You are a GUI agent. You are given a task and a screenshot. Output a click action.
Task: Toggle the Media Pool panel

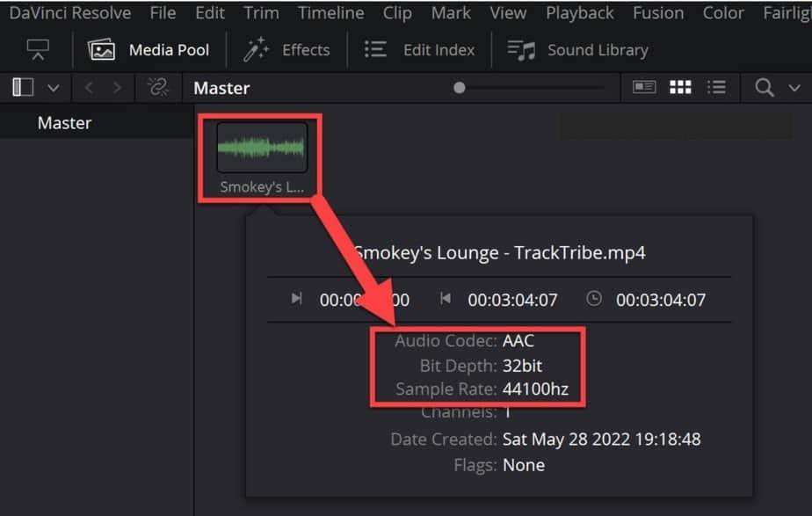click(x=149, y=50)
